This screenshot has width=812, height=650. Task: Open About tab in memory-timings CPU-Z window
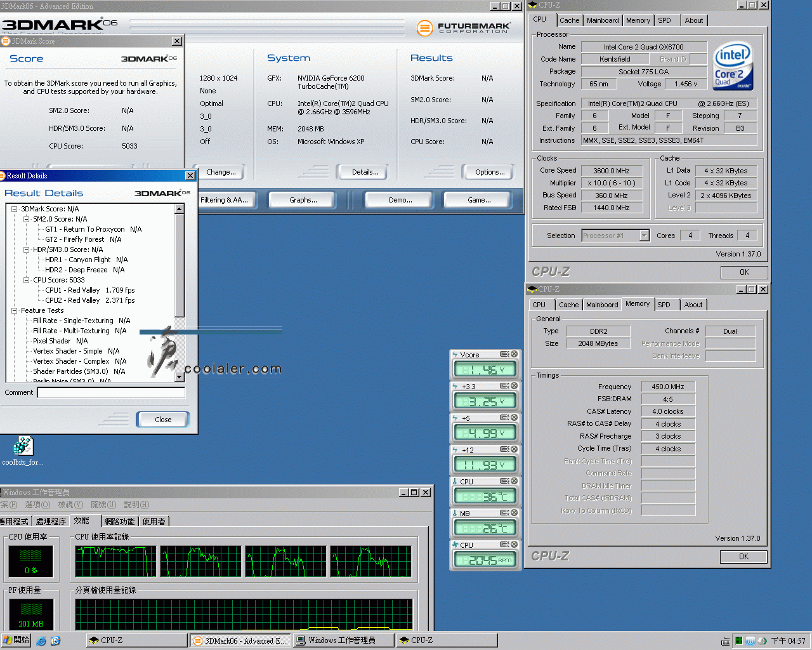[x=693, y=305]
